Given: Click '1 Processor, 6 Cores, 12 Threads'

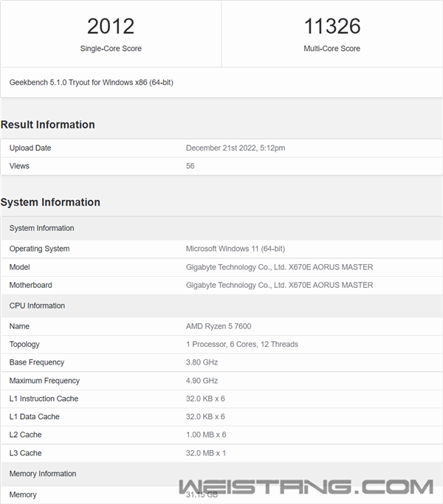Looking at the screenshot, I should (242, 345).
